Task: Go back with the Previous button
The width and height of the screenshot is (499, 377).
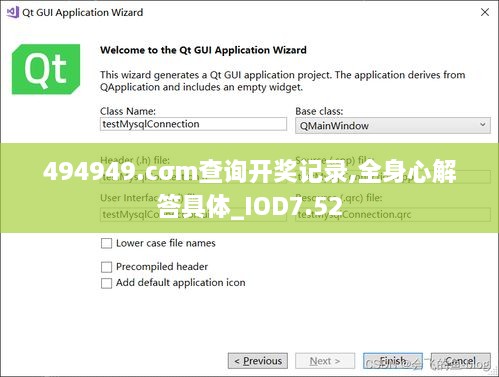Action: coord(258,361)
